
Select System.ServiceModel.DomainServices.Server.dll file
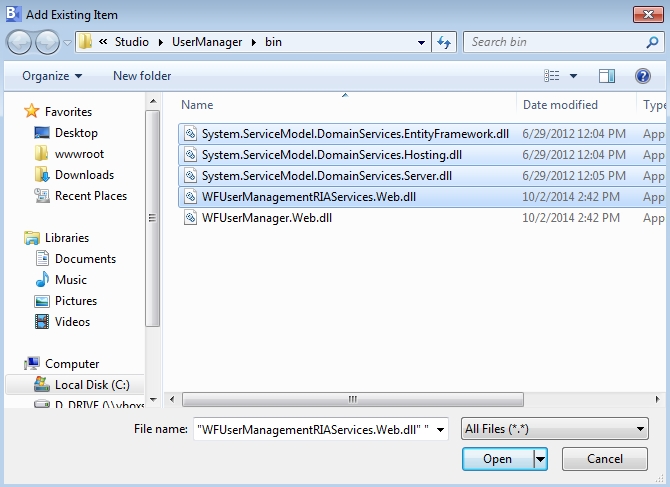pyautogui.click(x=326, y=176)
